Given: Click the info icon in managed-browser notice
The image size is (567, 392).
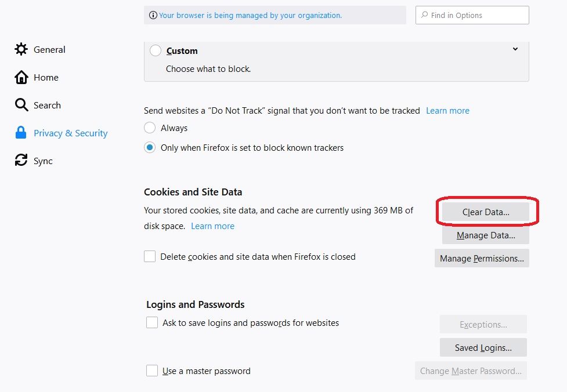Looking at the screenshot, I should 153,15.
